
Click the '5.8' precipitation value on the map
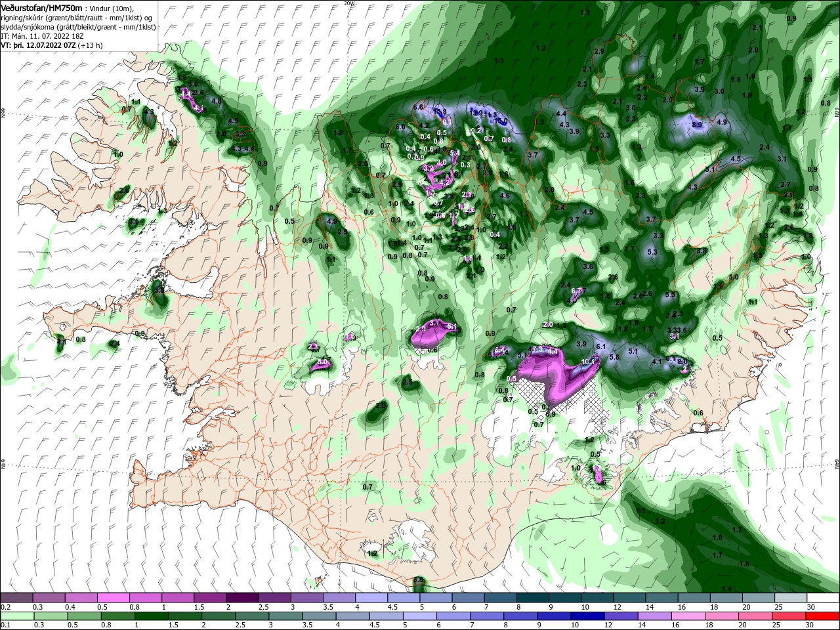click(x=614, y=357)
